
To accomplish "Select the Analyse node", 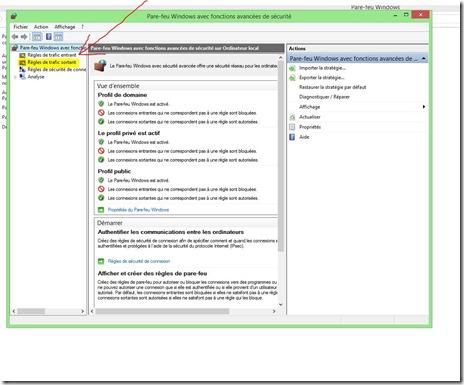I will tap(36, 77).
